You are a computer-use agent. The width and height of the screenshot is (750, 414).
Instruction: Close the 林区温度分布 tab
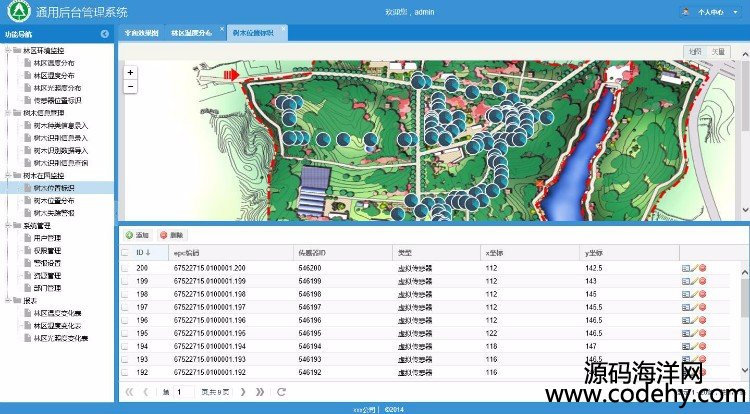click(221, 29)
